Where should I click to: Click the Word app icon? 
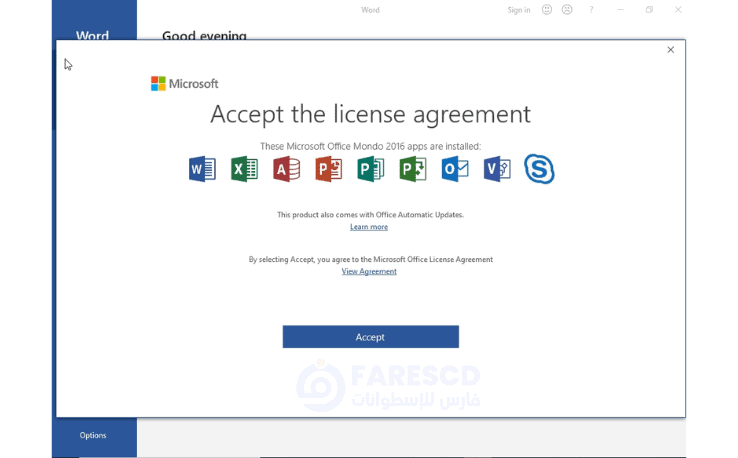coord(202,169)
